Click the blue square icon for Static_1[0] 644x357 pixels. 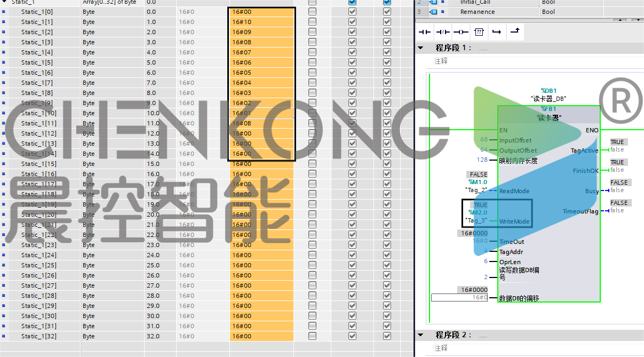pyautogui.click(x=4, y=12)
